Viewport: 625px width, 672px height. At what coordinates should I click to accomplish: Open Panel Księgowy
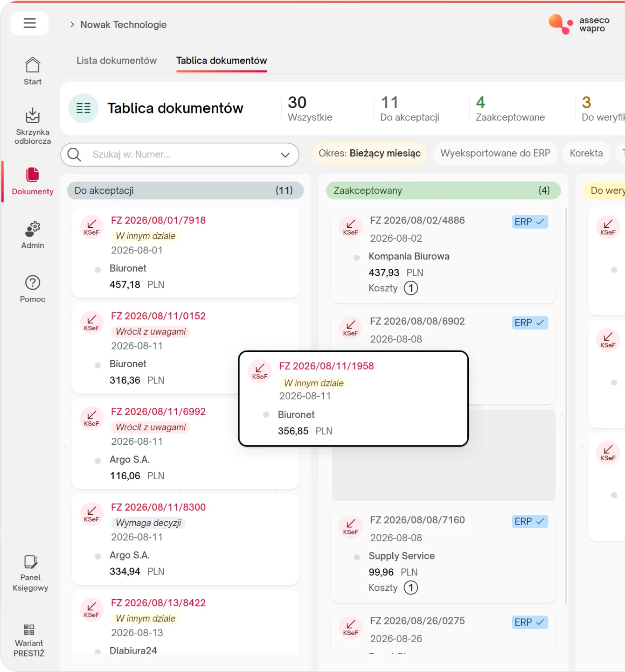coord(30,574)
